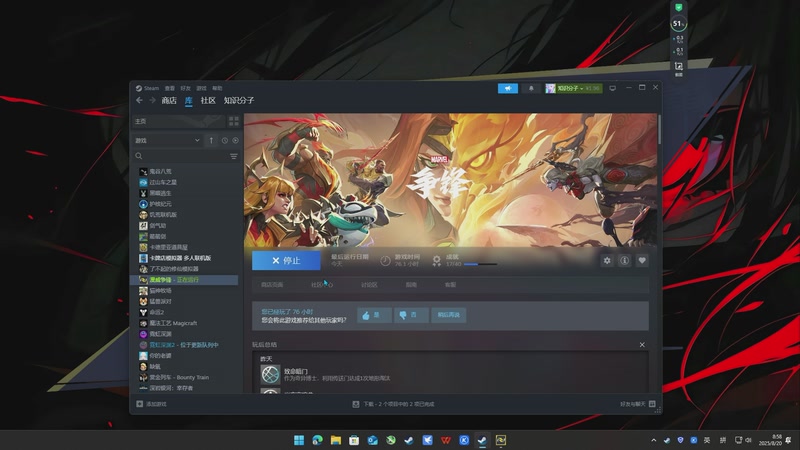Image resolution: width=800 pixels, height=450 pixels.
Task: Click 添加游戏 at bottom left
Action: click(151, 404)
